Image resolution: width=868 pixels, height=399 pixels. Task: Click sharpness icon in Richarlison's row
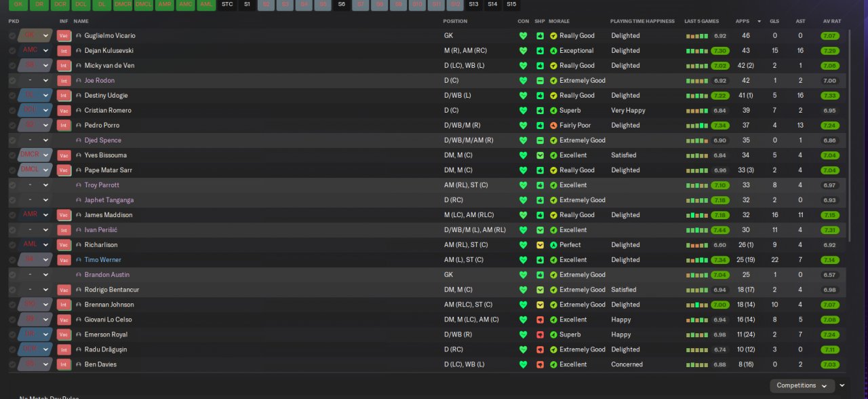click(540, 244)
